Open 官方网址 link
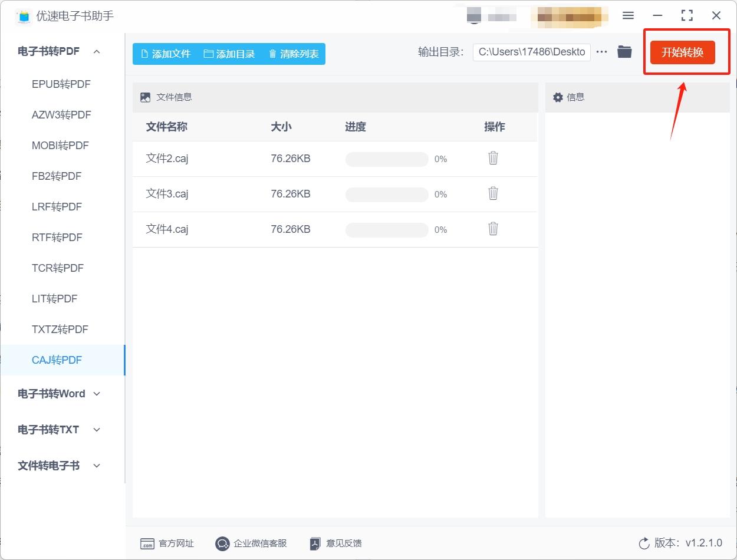Screen dimensions: 737x560 point(167,543)
